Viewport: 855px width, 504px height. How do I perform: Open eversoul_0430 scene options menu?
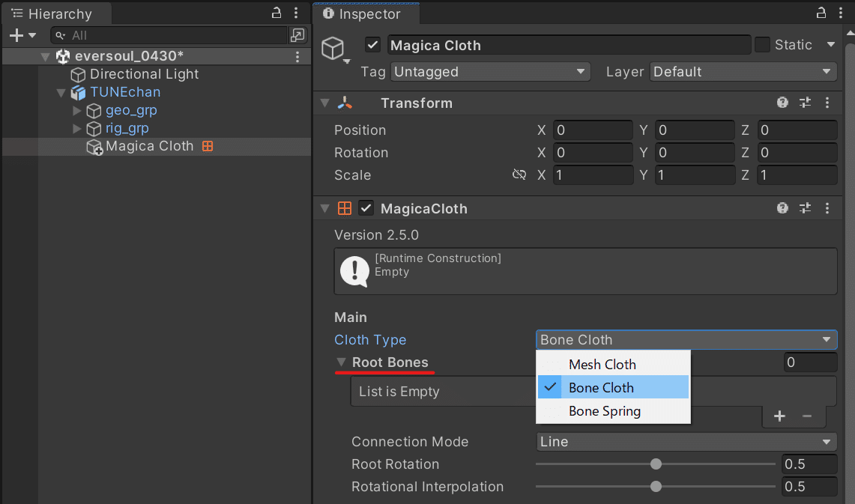click(x=297, y=56)
